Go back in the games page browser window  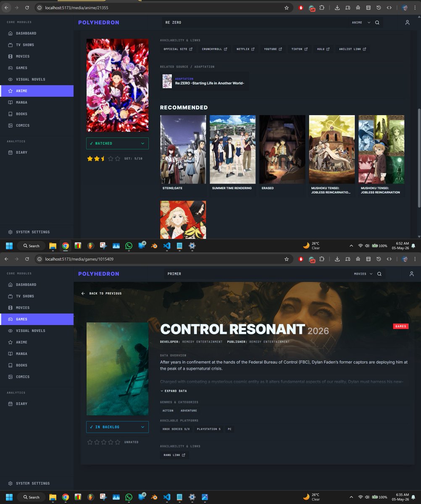6,259
